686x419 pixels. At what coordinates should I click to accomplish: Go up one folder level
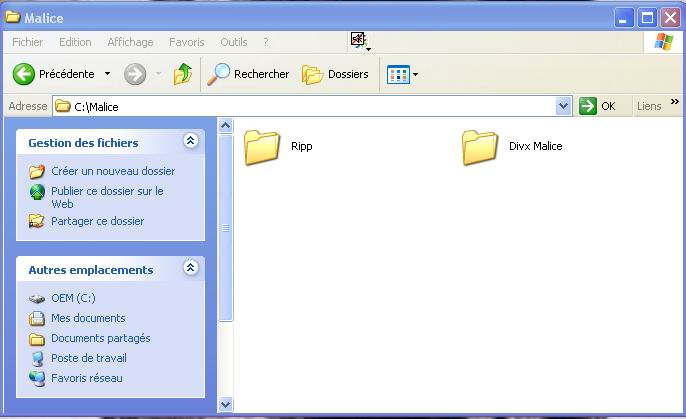(183, 73)
